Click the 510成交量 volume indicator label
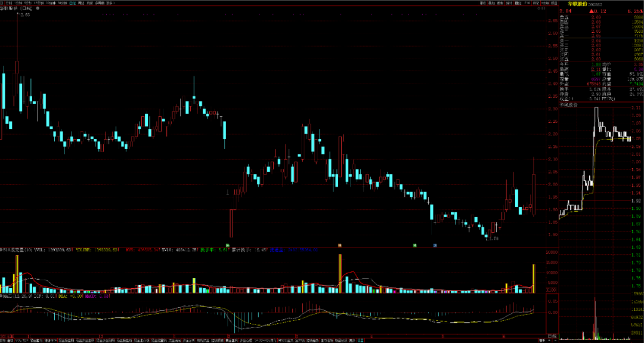The height and width of the screenshot is (343, 644). click(18, 249)
